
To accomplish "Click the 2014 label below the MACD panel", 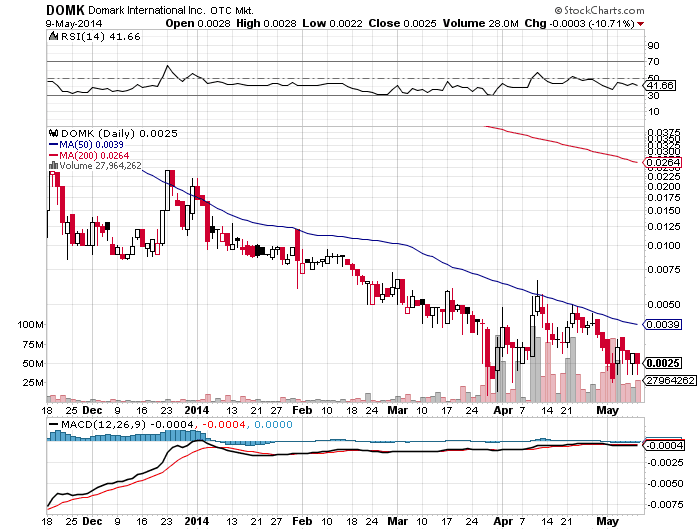I will tap(196, 521).
